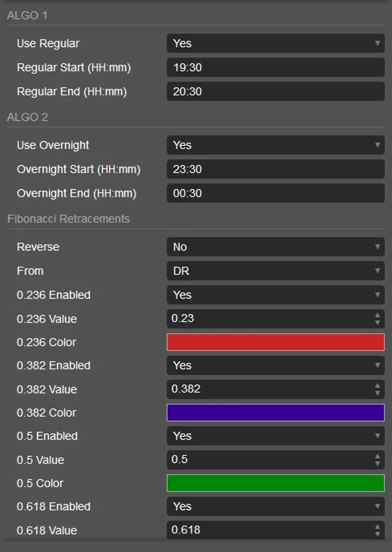This screenshot has height=552, width=392.
Task: Open the 0.236 Enabled dropdown
Action: pyautogui.click(x=275, y=295)
